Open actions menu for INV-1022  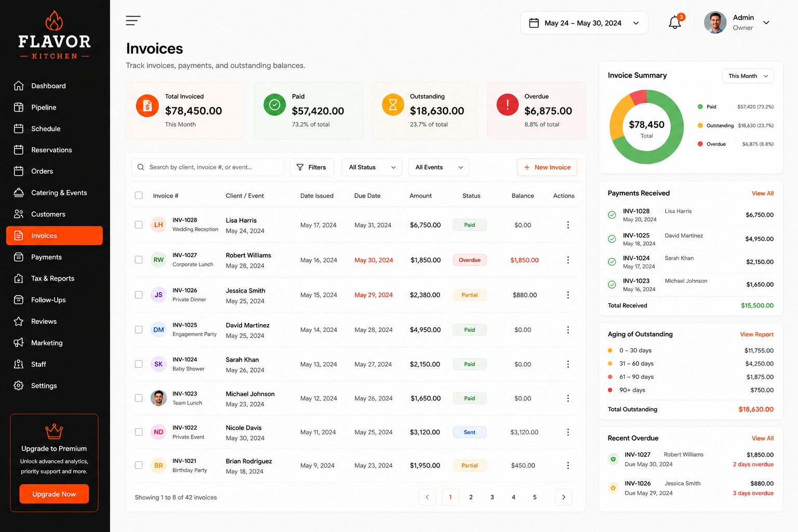point(568,432)
